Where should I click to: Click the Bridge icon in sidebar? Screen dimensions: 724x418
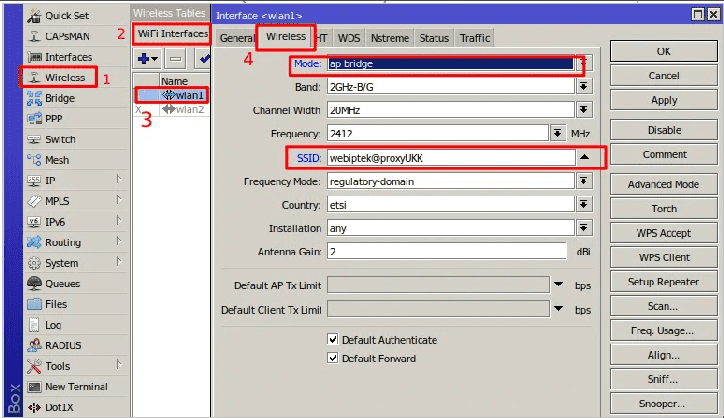pos(33,98)
